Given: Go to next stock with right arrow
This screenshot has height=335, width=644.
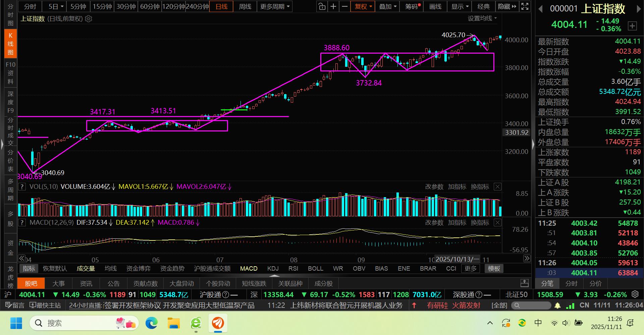Looking at the screenshot, I should [638, 9].
